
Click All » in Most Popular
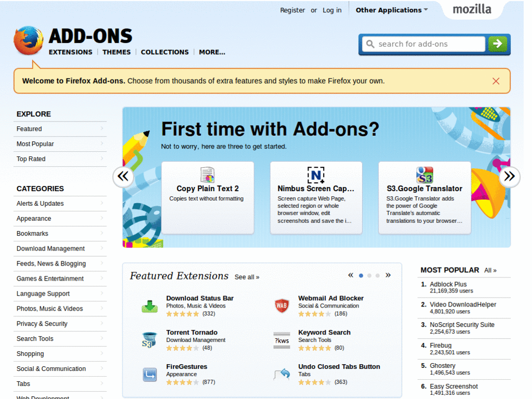tap(490, 270)
